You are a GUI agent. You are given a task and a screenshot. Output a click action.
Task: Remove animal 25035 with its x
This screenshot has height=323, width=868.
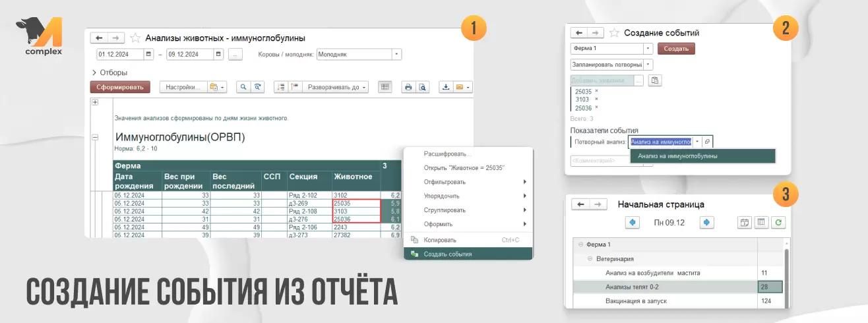[x=596, y=91]
